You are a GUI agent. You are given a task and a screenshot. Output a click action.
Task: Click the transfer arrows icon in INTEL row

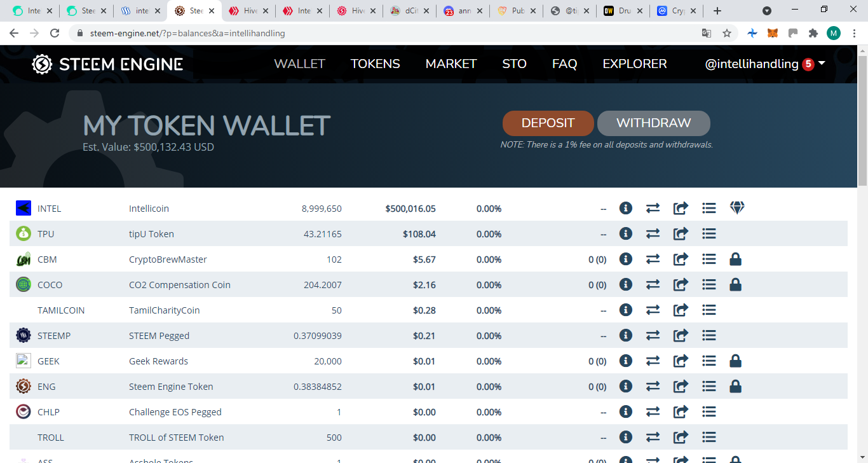tap(653, 208)
